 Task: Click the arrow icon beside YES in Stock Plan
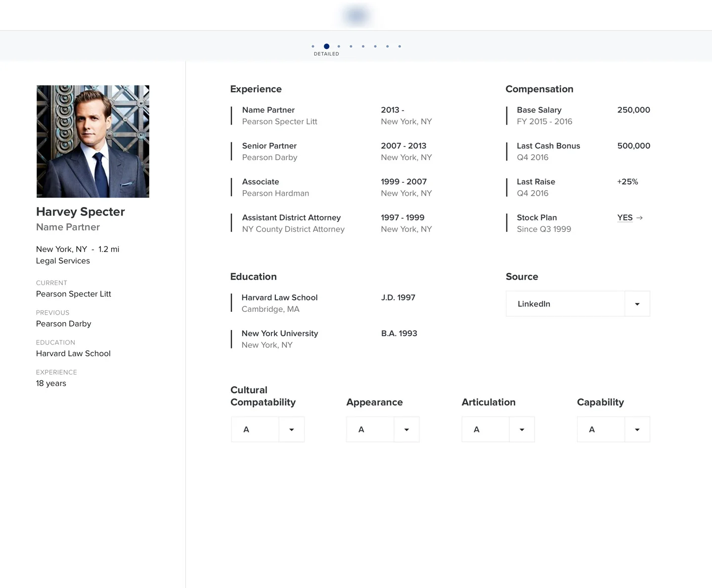click(639, 218)
